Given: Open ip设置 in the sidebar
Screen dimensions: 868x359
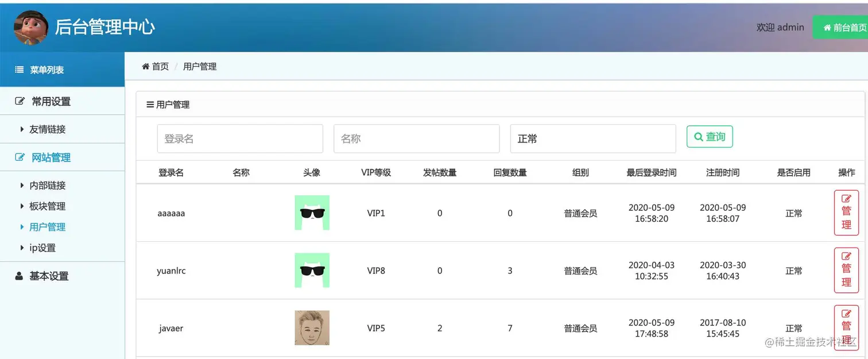Looking at the screenshot, I should tap(42, 248).
